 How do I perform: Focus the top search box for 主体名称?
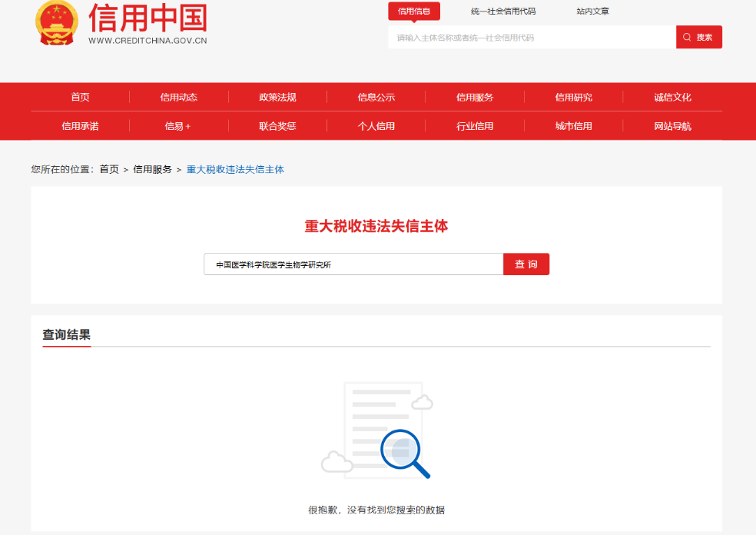532,37
